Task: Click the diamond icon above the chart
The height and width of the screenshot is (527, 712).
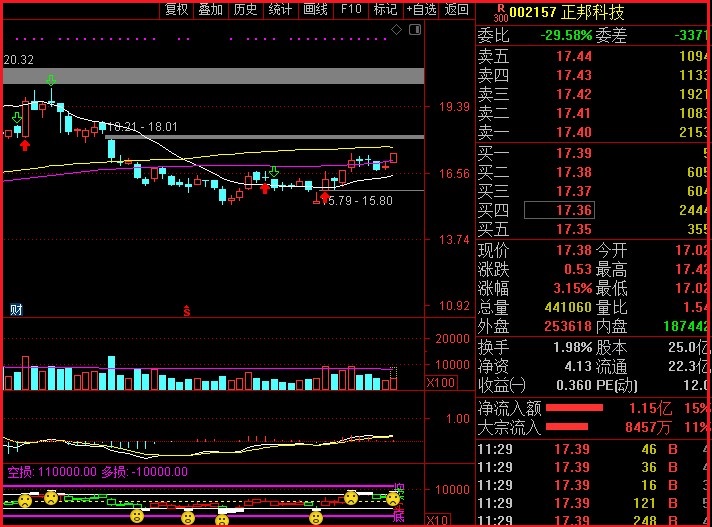Action: (x=396, y=30)
